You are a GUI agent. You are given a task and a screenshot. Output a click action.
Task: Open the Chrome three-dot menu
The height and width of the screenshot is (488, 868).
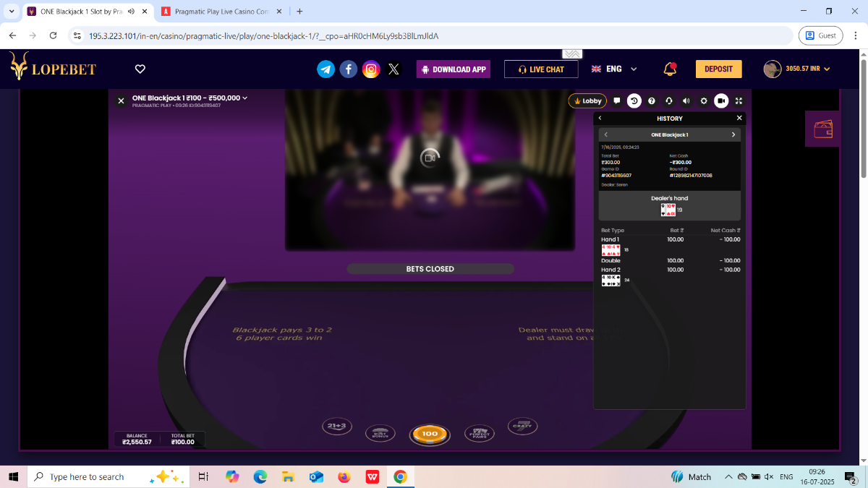856,35
